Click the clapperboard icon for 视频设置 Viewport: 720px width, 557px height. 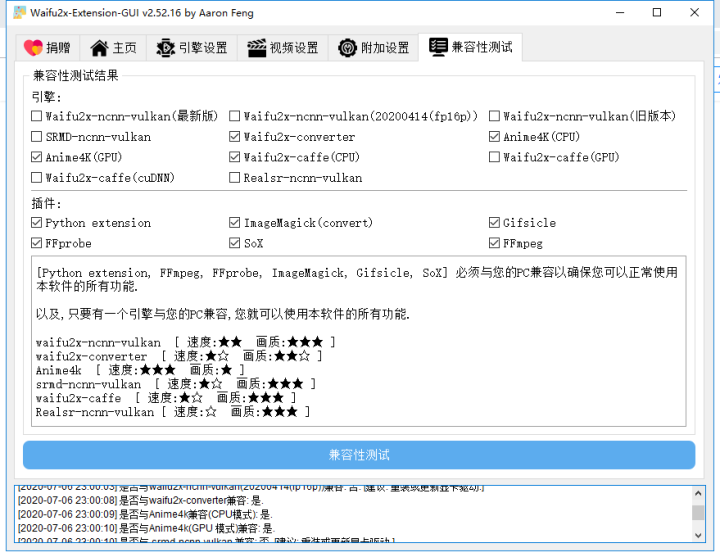coord(256,48)
